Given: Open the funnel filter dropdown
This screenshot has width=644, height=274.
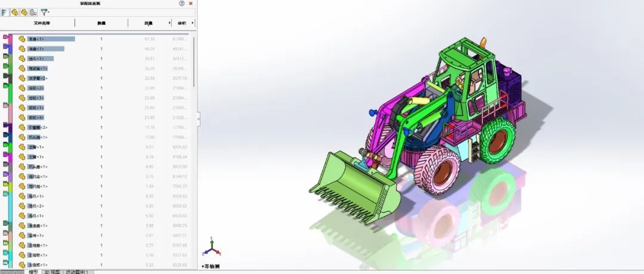Looking at the screenshot, I should pyautogui.click(x=44, y=13).
